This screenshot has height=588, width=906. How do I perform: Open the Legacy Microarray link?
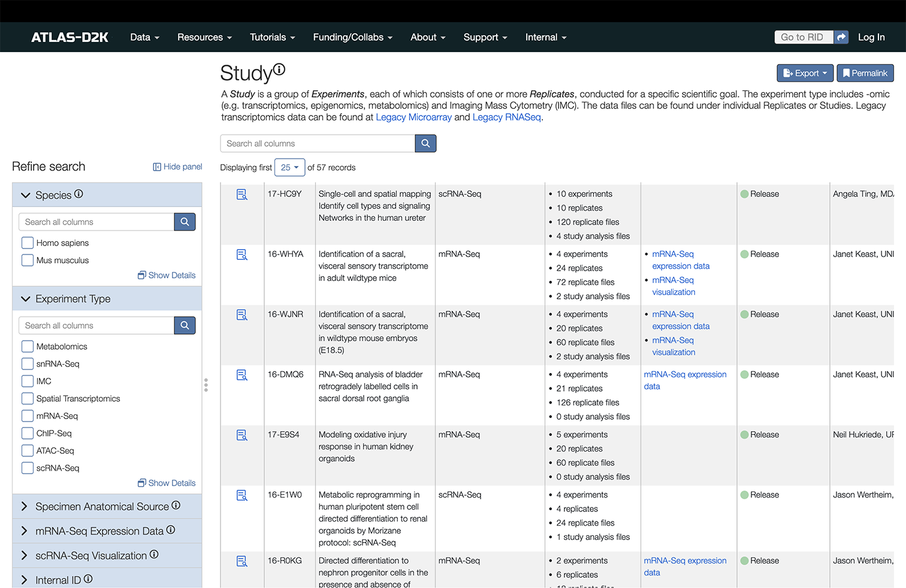pyautogui.click(x=413, y=117)
